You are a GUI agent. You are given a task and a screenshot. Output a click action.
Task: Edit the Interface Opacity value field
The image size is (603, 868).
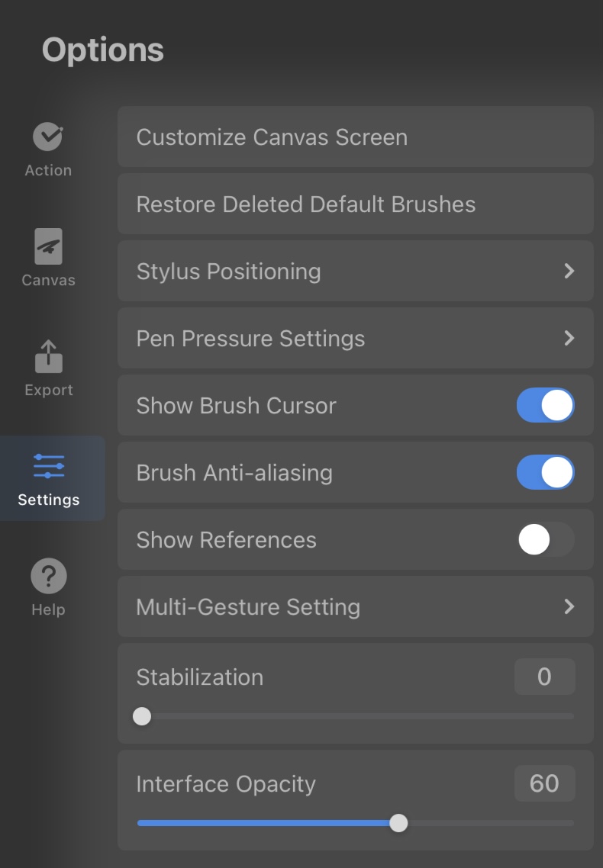[x=545, y=783]
